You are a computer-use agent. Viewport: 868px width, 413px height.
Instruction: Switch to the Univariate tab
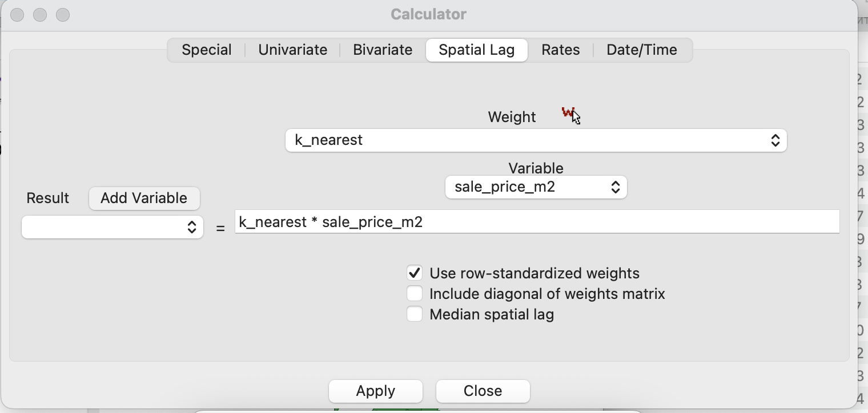(x=293, y=50)
